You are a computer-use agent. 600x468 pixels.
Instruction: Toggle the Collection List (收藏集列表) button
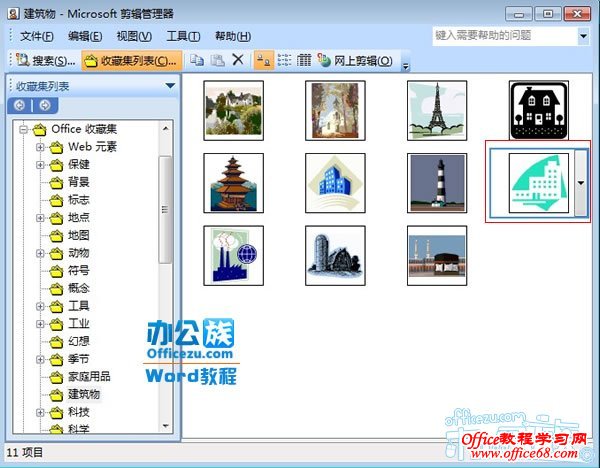click(131, 60)
